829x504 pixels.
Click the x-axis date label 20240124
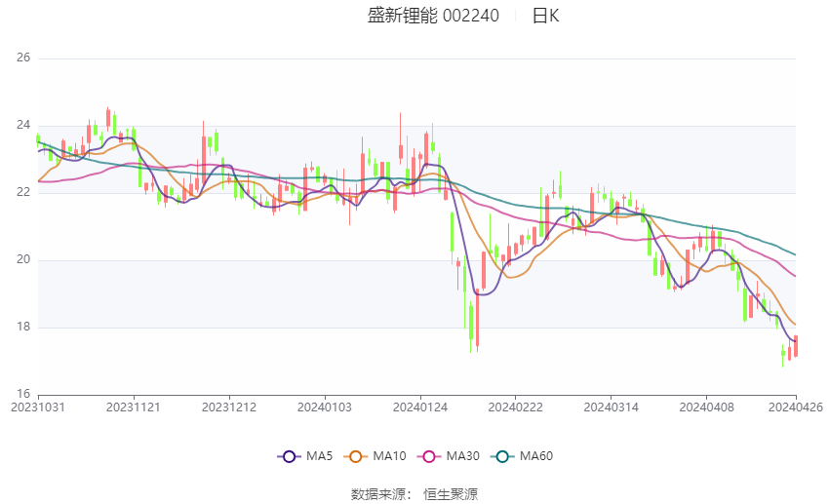(x=420, y=407)
